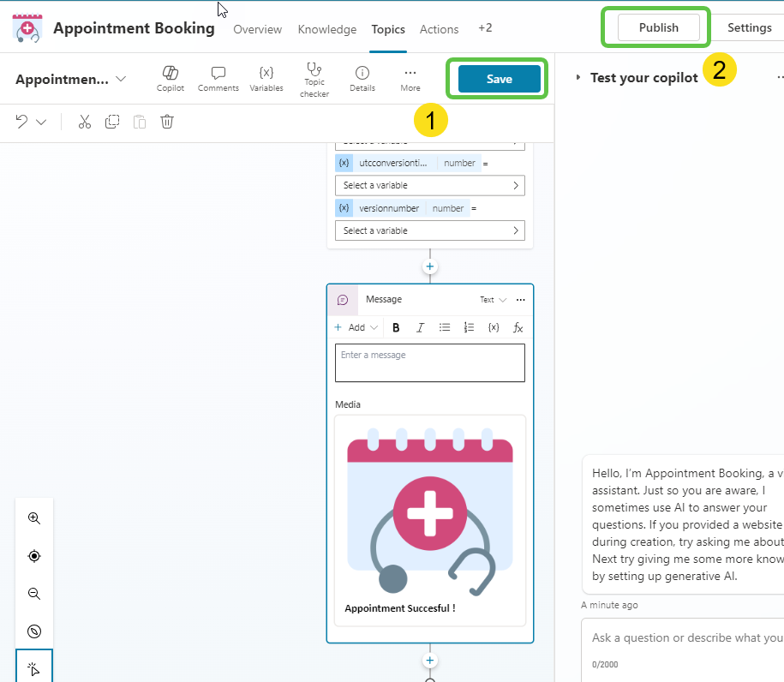The image size is (784, 682).
Task: Insert bulleted list in message
Action: coord(445,327)
